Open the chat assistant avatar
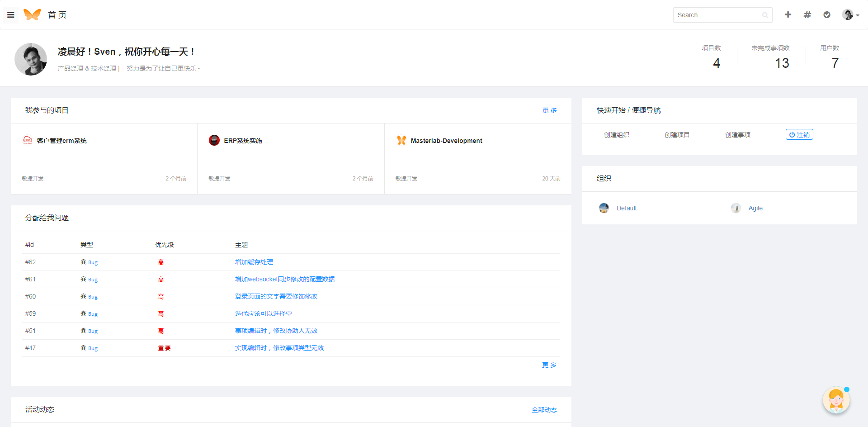868x427 pixels. 836,400
